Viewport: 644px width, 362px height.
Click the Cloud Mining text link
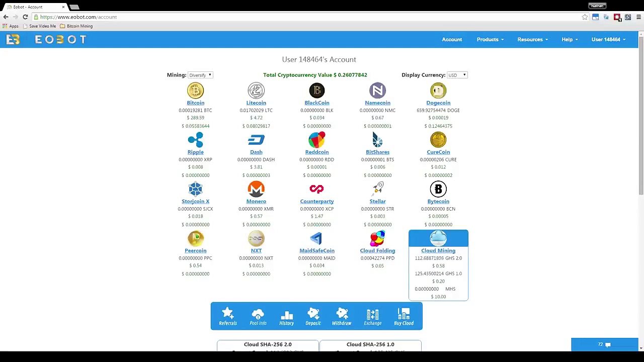pyautogui.click(x=438, y=250)
